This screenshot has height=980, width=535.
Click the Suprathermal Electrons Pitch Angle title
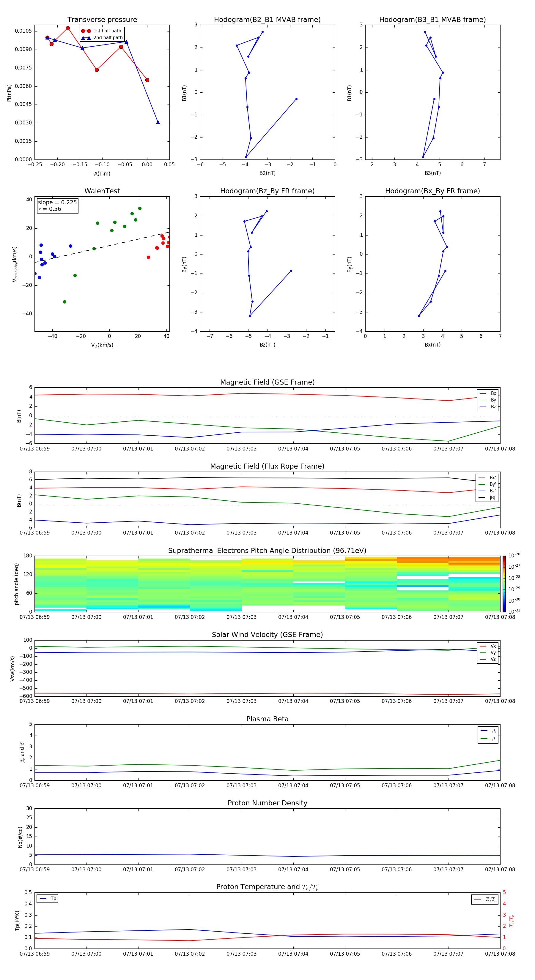(x=267, y=551)
